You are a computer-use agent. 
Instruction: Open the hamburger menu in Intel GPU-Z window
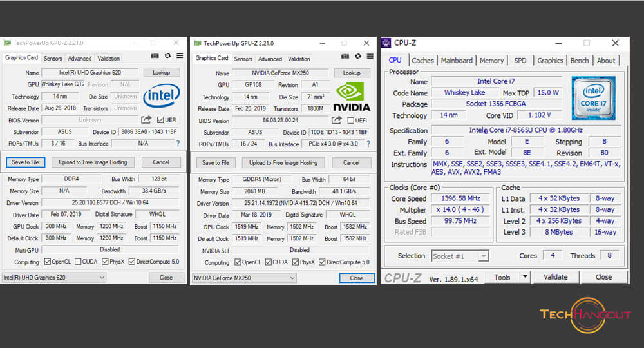(180, 56)
